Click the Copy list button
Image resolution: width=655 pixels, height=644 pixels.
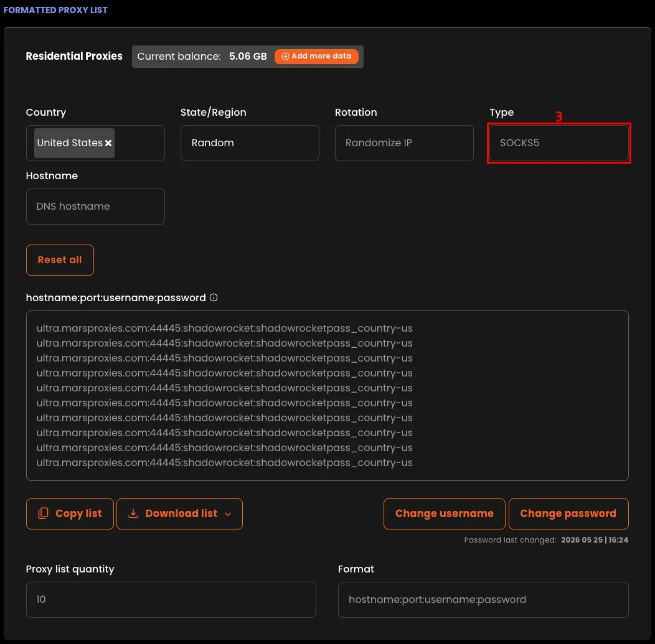70,514
